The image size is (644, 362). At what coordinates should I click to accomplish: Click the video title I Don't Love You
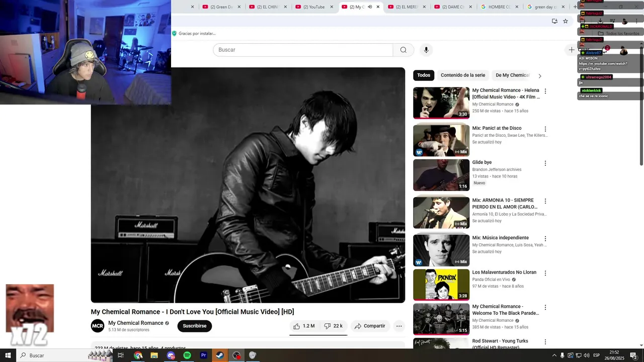coord(192,312)
